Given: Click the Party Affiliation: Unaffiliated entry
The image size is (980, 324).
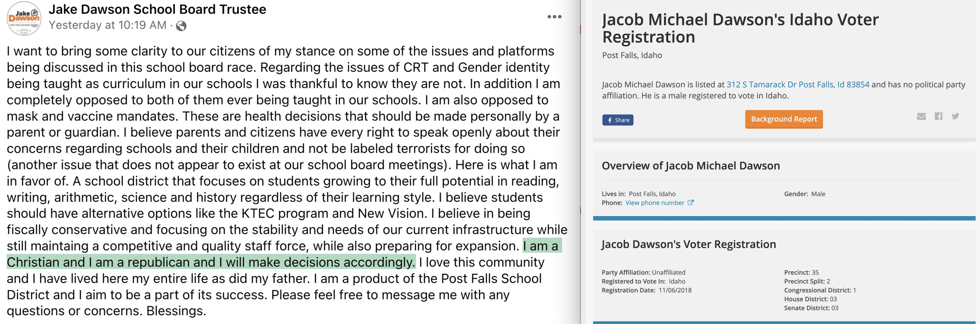Looking at the screenshot, I should pos(644,272).
